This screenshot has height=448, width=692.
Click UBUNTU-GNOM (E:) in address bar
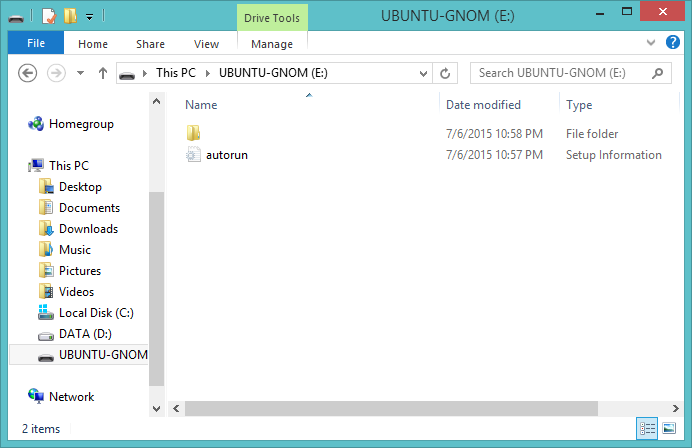[x=273, y=73]
